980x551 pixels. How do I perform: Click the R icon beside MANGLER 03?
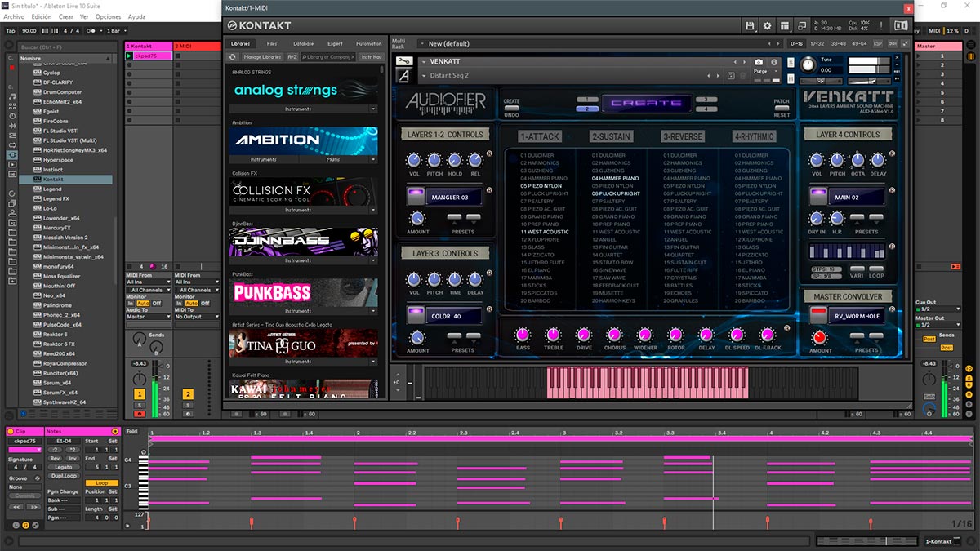click(489, 189)
